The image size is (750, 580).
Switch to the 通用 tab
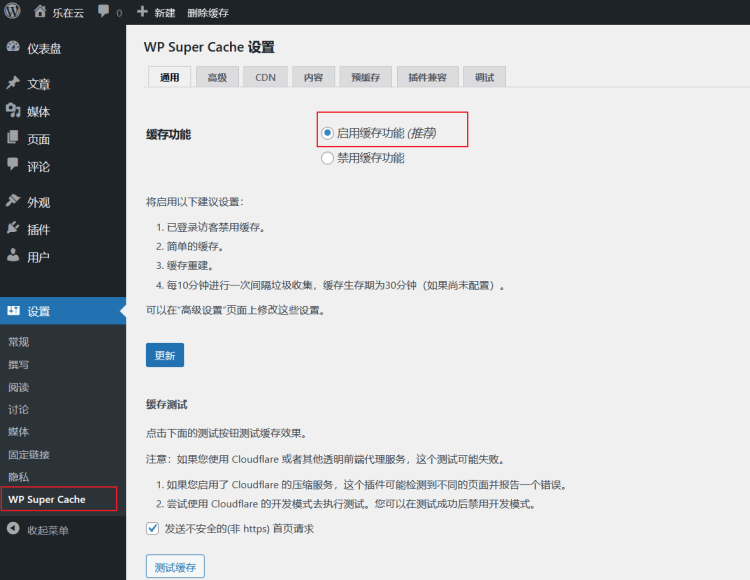pos(169,77)
